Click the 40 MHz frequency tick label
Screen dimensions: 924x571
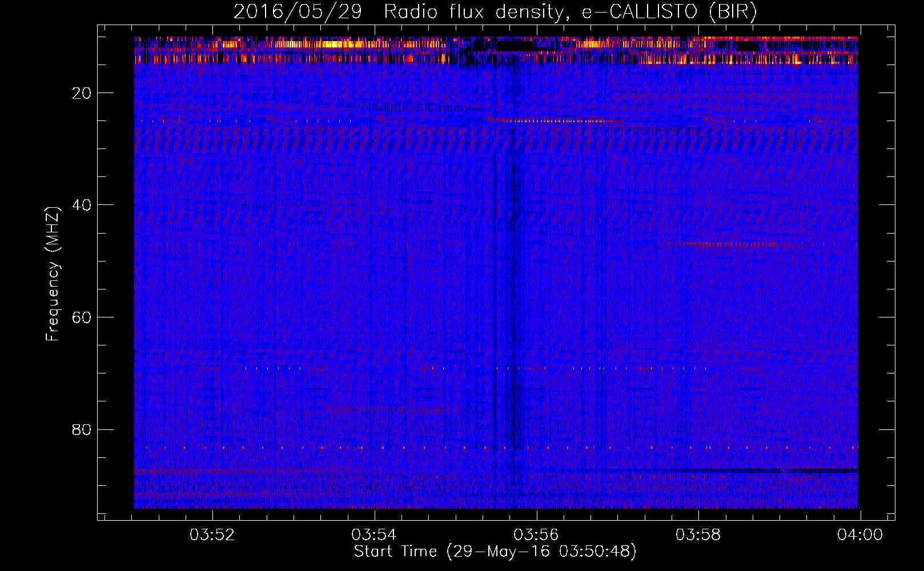pyautogui.click(x=82, y=205)
